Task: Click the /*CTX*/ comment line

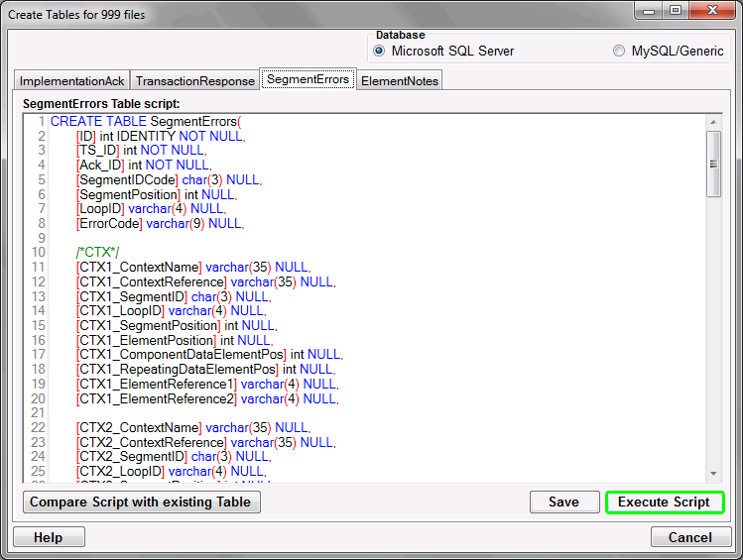Action: tap(97, 253)
